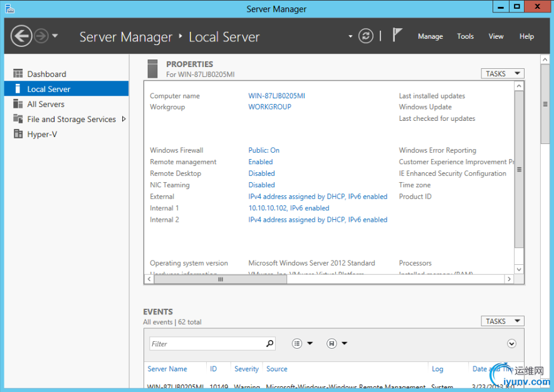Open Windows Firewall Public: On link
Screen dimensions: 554x392
264,150
